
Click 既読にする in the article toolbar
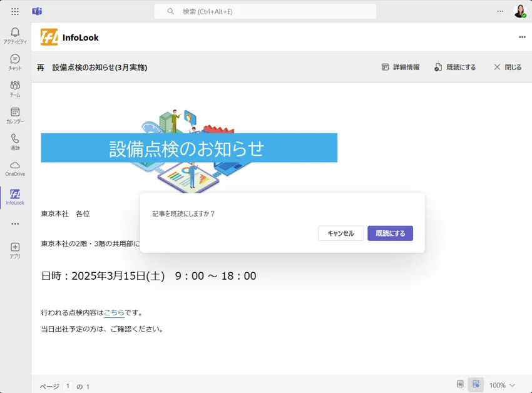455,67
